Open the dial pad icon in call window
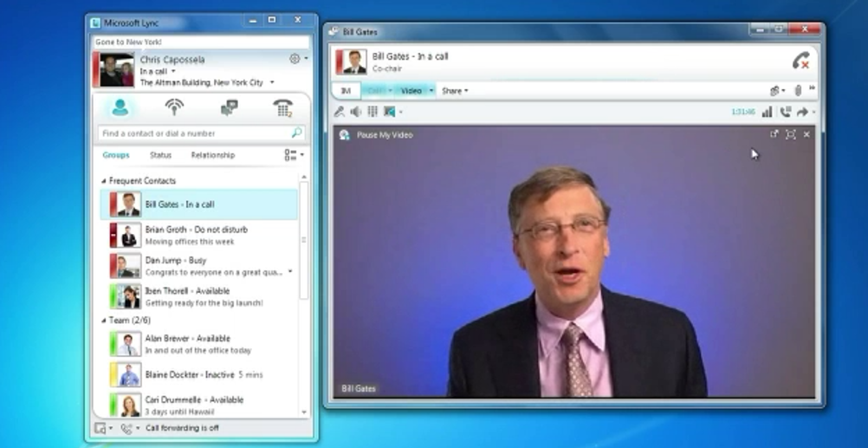The width and height of the screenshot is (868, 448). point(372,112)
